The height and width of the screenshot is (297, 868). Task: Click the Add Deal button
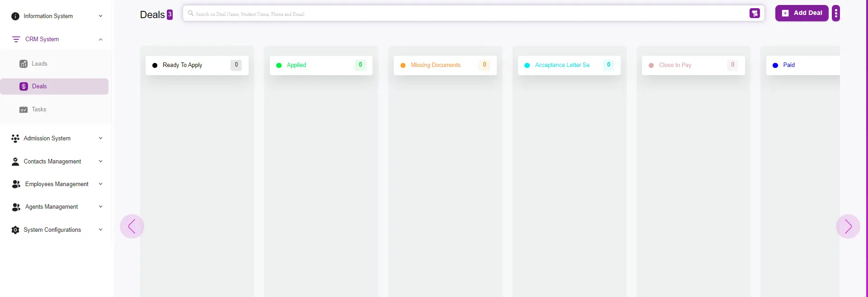802,13
